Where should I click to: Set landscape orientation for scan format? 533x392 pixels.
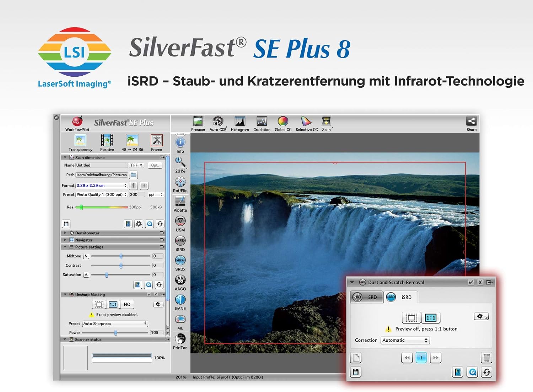(144, 185)
